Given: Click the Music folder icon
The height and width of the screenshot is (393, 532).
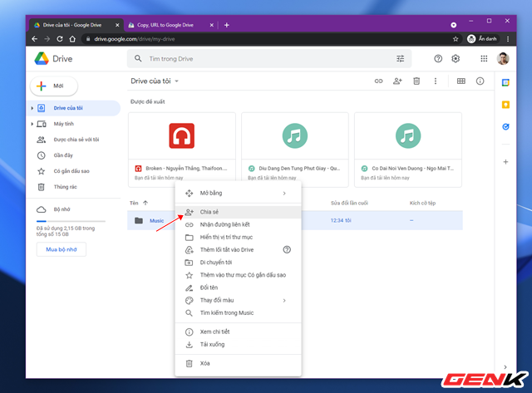Looking at the screenshot, I should [x=139, y=220].
